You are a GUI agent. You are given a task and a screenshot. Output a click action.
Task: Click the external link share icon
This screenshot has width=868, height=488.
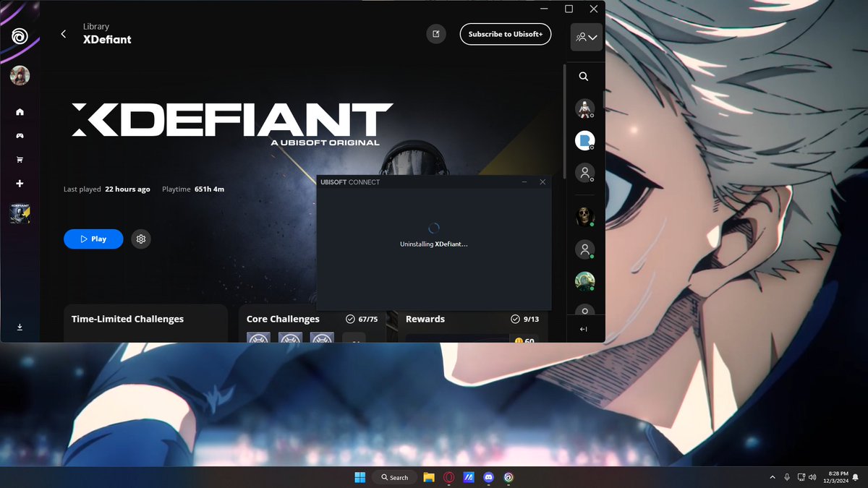point(436,34)
